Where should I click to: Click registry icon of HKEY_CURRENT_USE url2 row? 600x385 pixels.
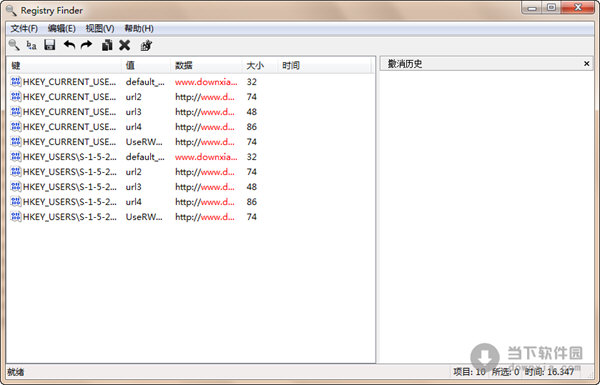16,96
